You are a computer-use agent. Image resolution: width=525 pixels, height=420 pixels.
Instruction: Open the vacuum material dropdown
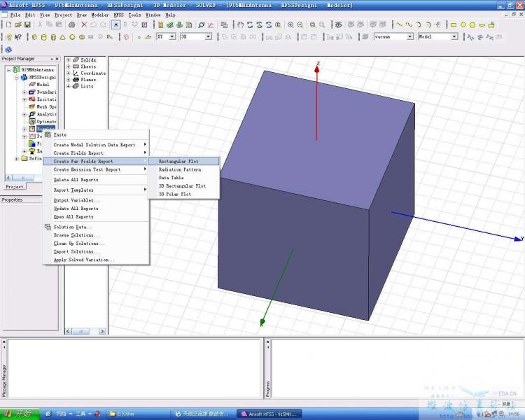[x=410, y=36]
